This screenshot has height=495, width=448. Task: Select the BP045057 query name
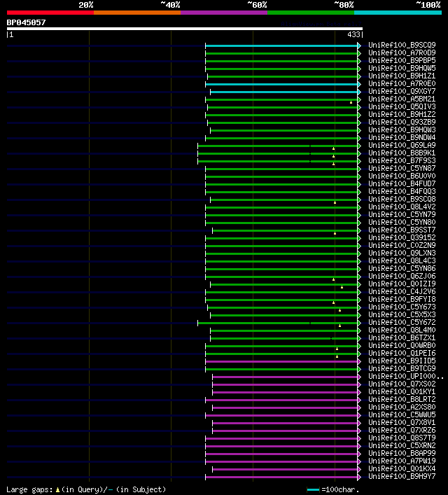click(x=26, y=22)
